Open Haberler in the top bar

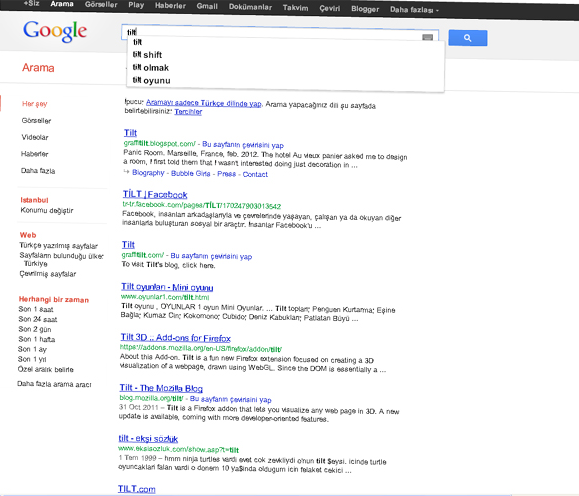click(170, 6)
